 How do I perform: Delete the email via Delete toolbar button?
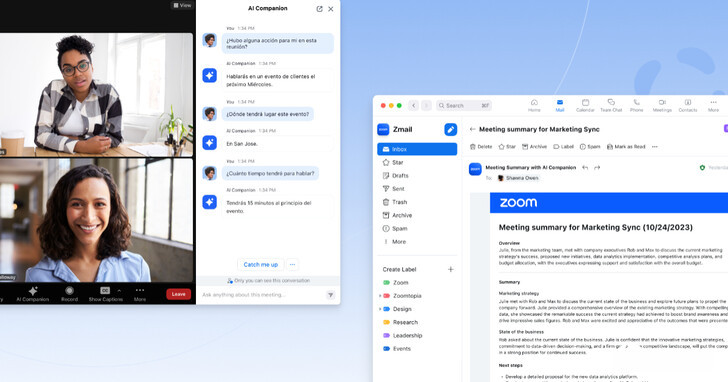pyautogui.click(x=481, y=147)
